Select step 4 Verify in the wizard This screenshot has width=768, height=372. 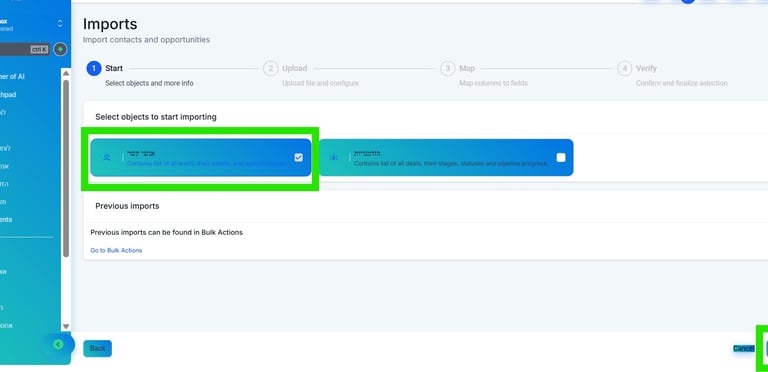624,69
